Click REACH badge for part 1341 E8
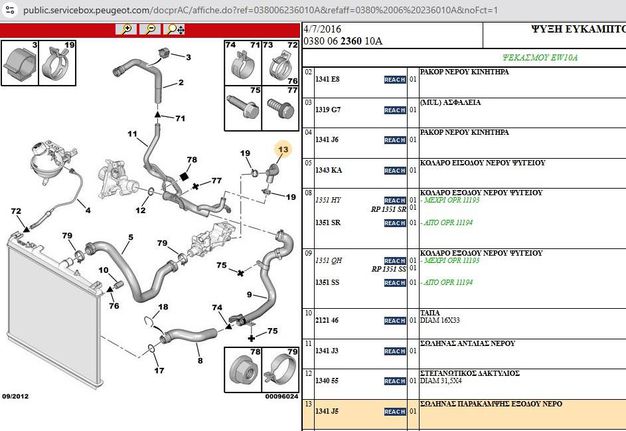Viewport: 626px width, 431px height. tap(395, 79)
